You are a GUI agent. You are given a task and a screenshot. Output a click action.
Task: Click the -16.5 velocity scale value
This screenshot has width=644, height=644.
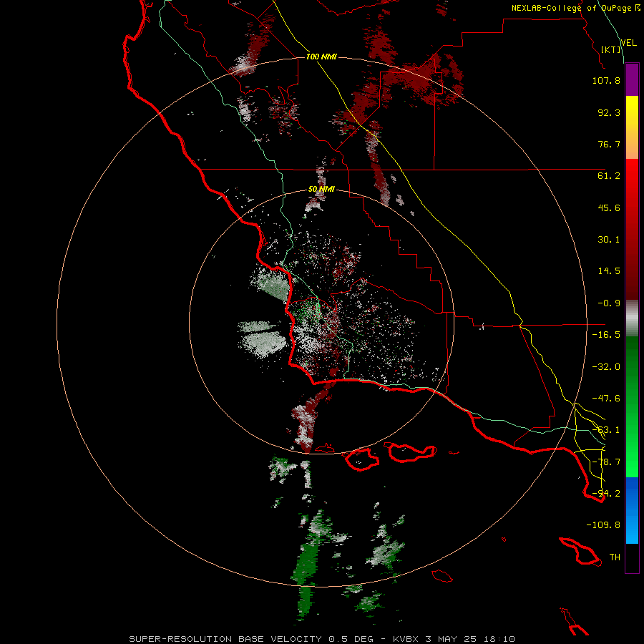click(x=606, y=335)
